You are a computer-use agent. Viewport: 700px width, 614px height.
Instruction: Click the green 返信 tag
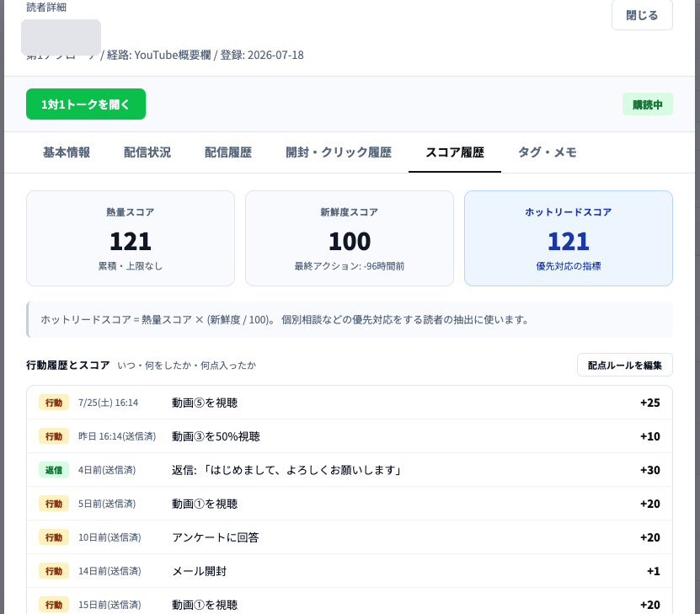pyautogui.click(x=54, y=470)
